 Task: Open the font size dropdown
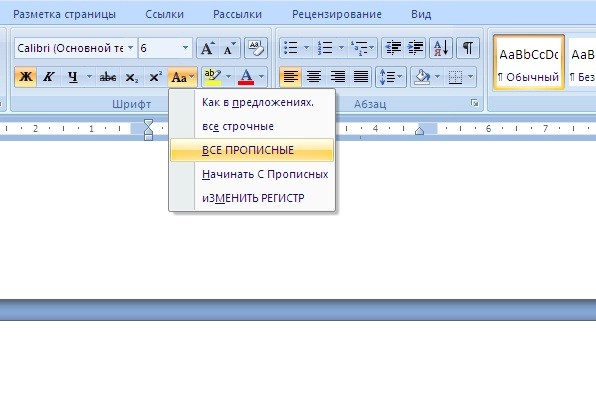tap(185, 48)
